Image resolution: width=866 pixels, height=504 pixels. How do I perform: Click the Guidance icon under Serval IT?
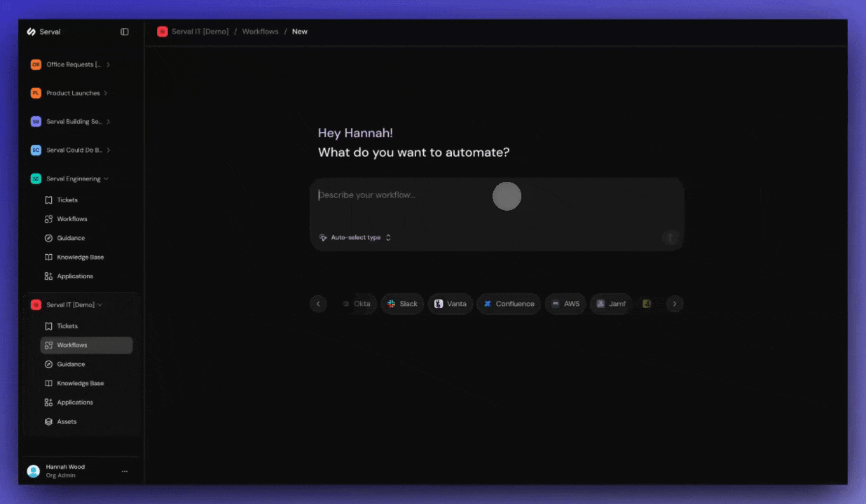(48, 364)
